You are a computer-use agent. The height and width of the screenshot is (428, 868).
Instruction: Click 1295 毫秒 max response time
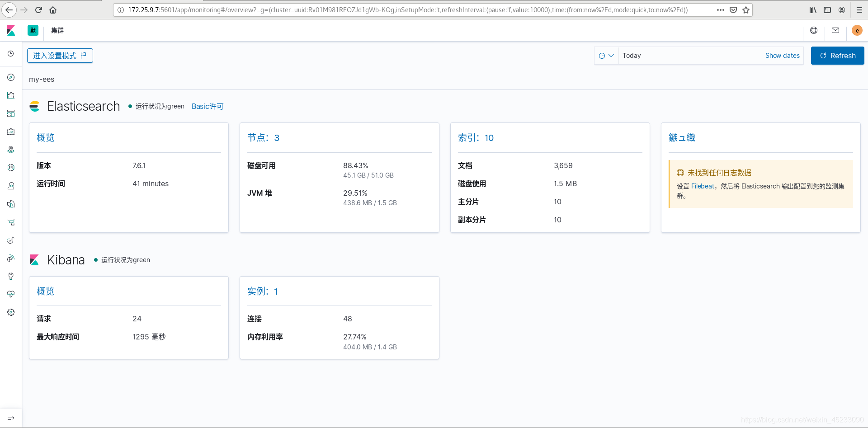149,337
